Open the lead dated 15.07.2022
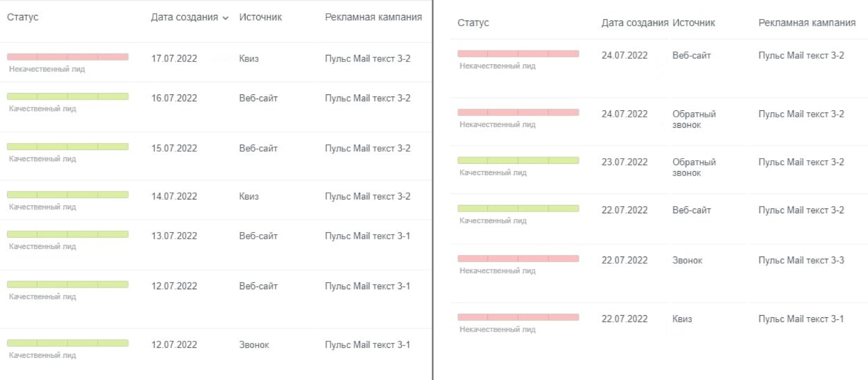The width and height of the screenshot is (868, 380). (174, 148)
